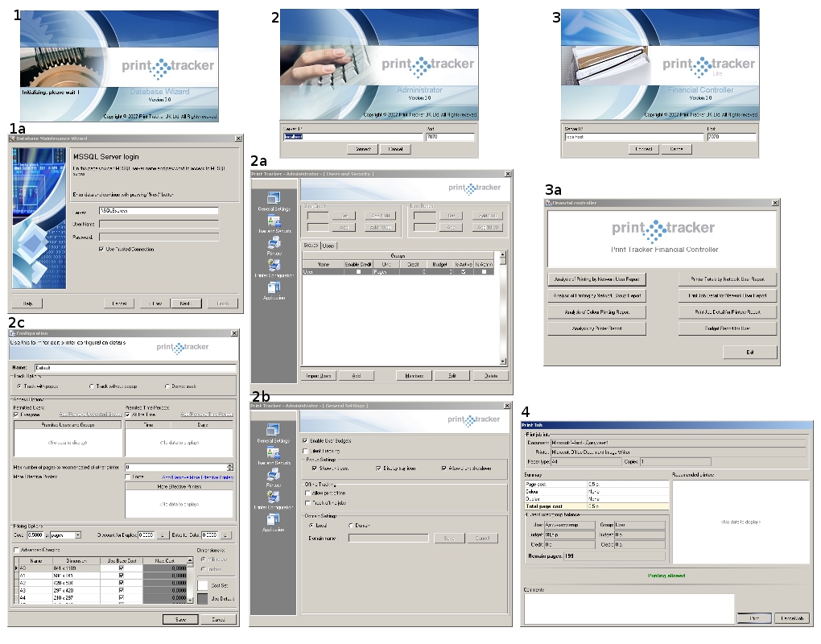Toggle Is Active checkbox in Users group row

point(464,272)
